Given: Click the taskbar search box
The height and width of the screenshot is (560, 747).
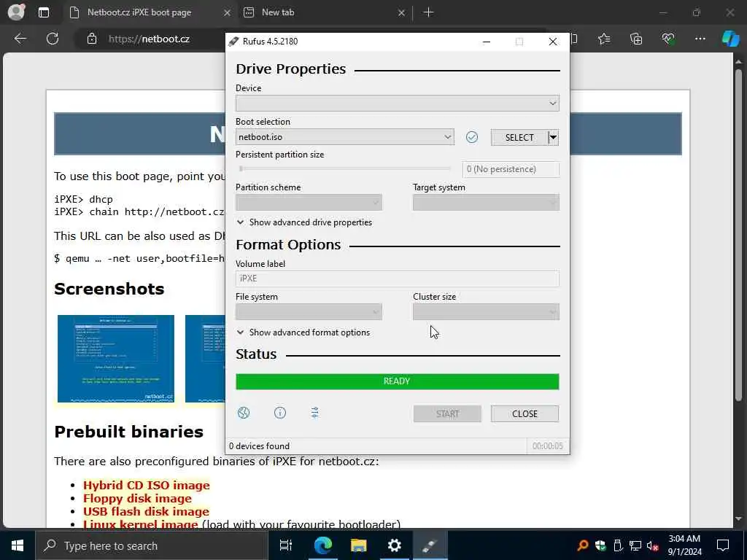Looking at the screenshot, I should (152, 545).
